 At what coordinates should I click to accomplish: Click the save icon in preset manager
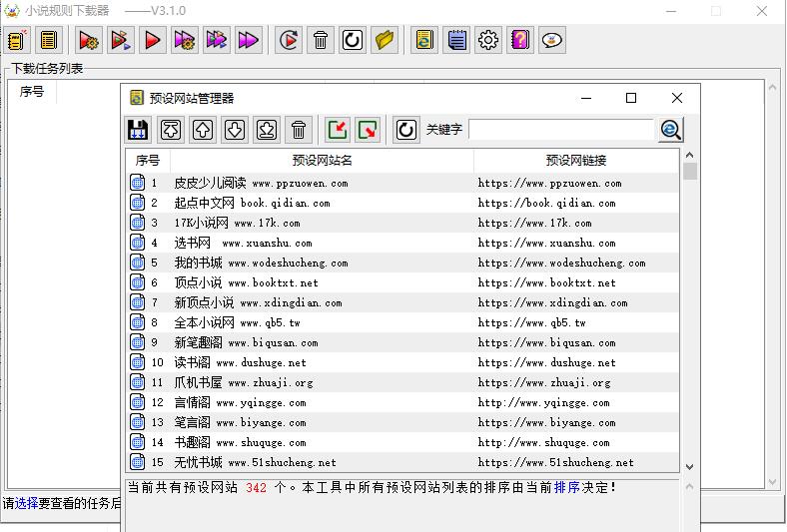coord(138,130)
